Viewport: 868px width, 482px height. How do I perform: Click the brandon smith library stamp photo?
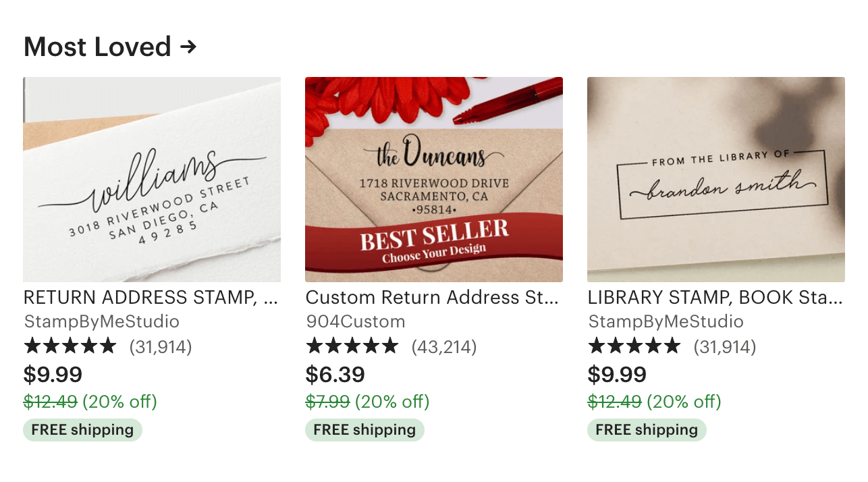click(715, 179)
